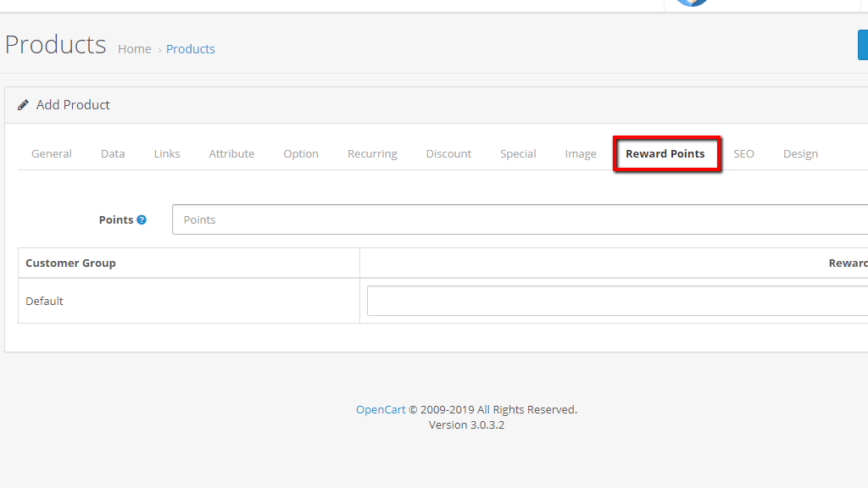Viewport: 868px width, 488px height.
Task: Focus the Points input field
Action: [519, 219]
